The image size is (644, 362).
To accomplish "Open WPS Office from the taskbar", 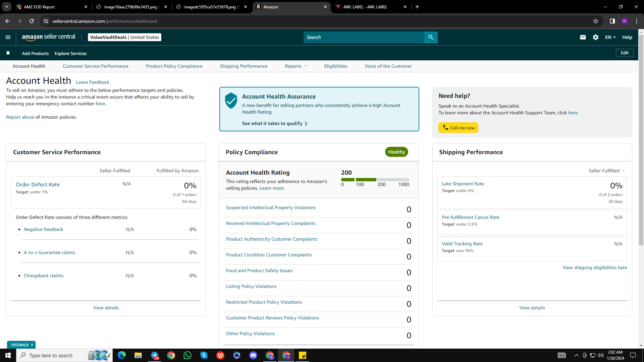I will click(220, 355).
